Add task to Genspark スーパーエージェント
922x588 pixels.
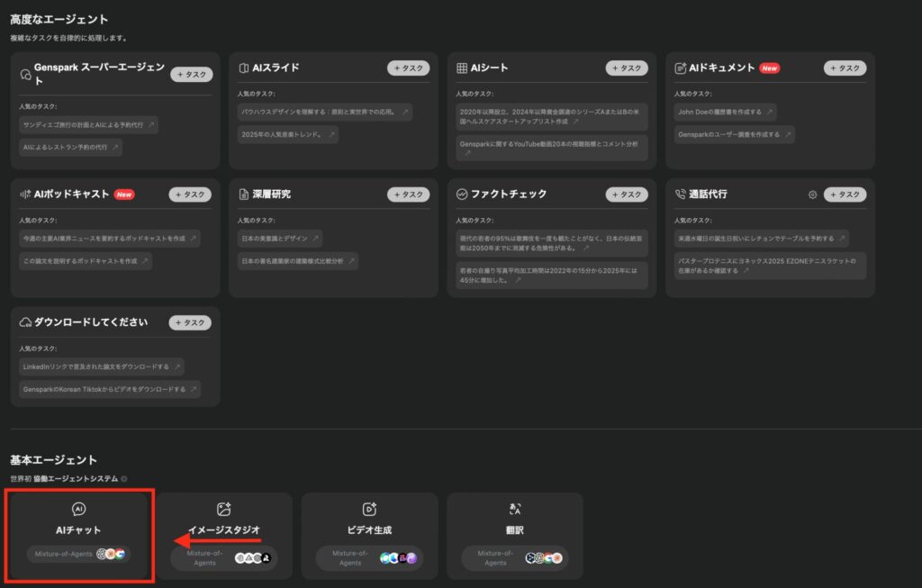point(192,75)
